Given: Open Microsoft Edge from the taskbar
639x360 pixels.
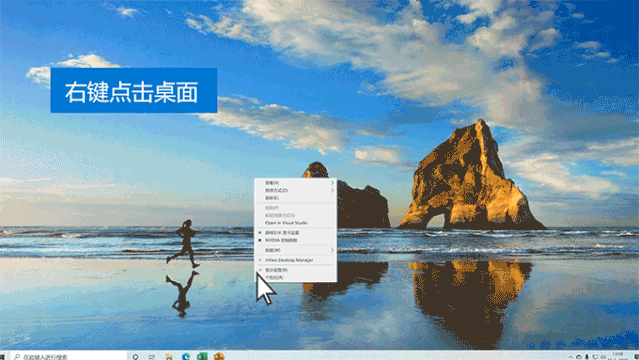Looking at the screenshot, I should pos(186,357).
